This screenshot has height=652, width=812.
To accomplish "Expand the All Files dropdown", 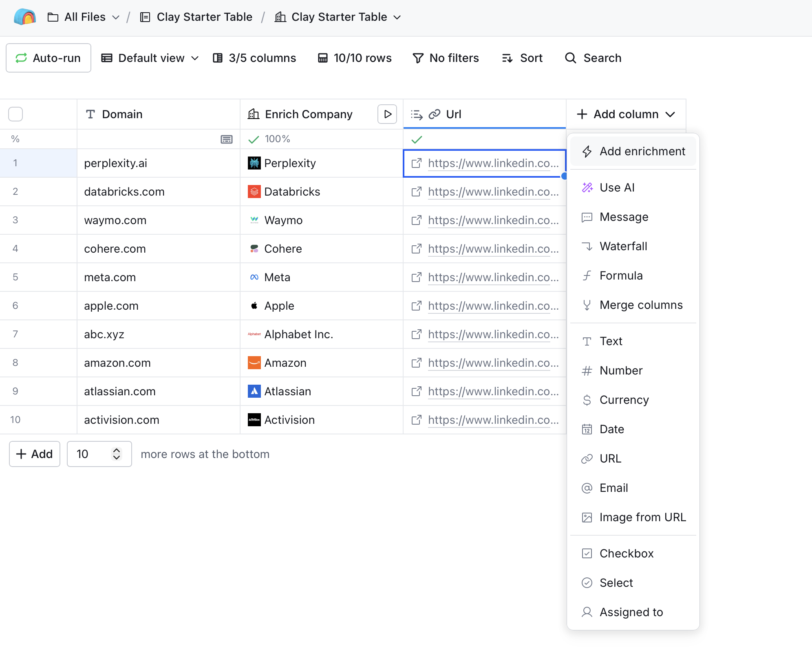I will 117,17.
